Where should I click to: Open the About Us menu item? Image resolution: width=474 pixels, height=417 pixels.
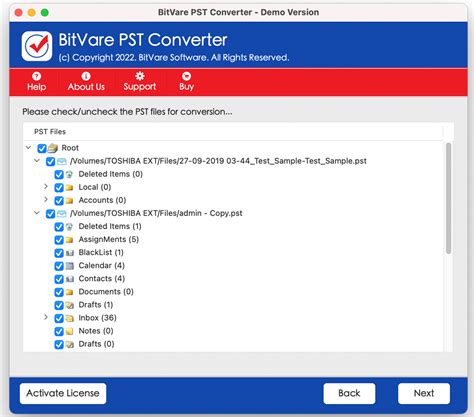(x=86, y=81)
